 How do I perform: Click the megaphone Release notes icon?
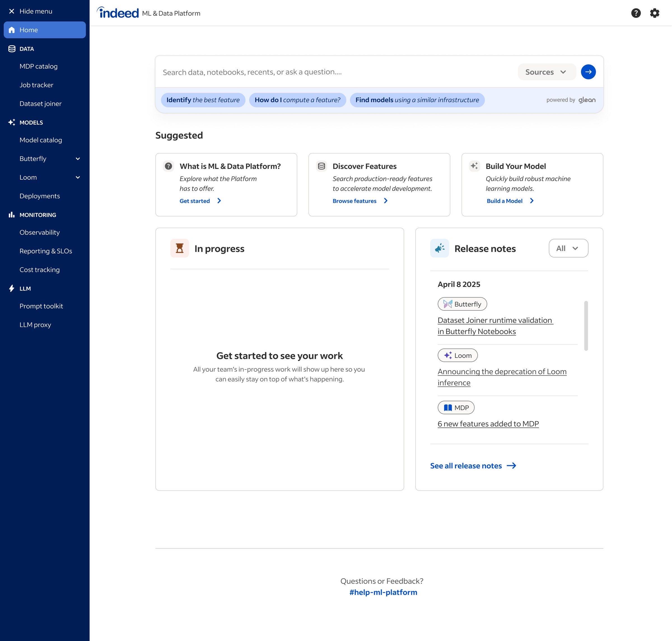pos(440,248)
